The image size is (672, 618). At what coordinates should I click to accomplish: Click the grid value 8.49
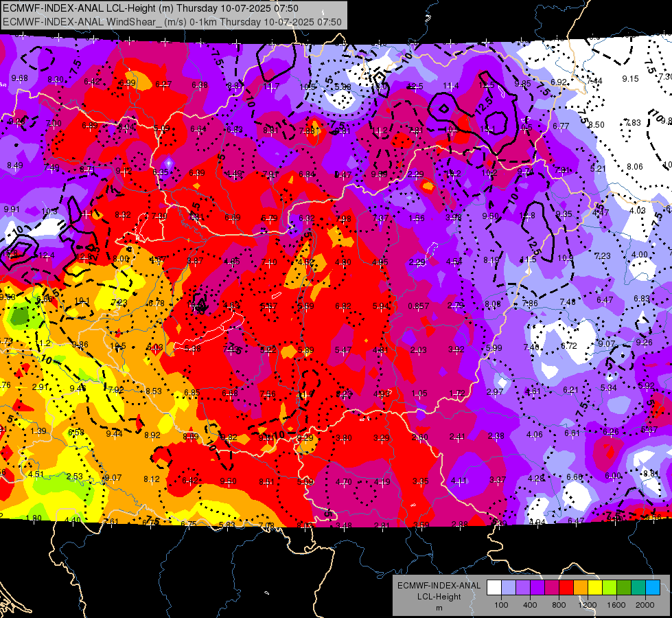click(x=15, y=165)
